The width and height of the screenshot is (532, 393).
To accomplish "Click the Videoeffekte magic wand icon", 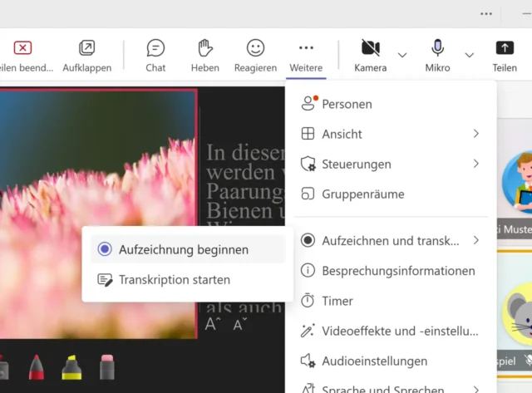I will point(308,331).
